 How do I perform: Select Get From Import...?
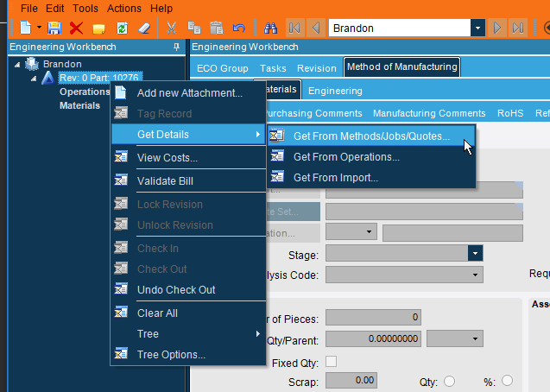click(x=371, y=177)
